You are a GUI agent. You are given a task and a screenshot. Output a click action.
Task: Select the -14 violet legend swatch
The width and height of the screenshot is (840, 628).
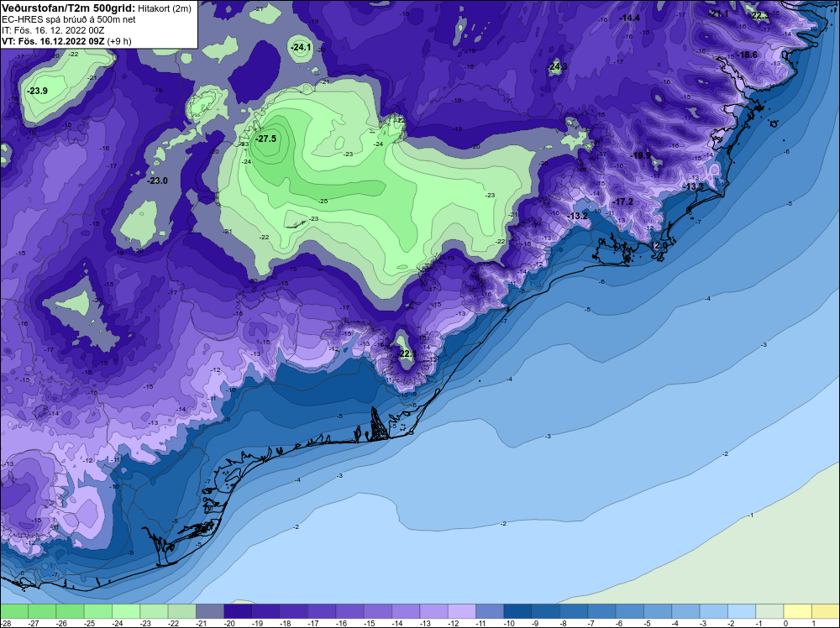pos(406,611)
